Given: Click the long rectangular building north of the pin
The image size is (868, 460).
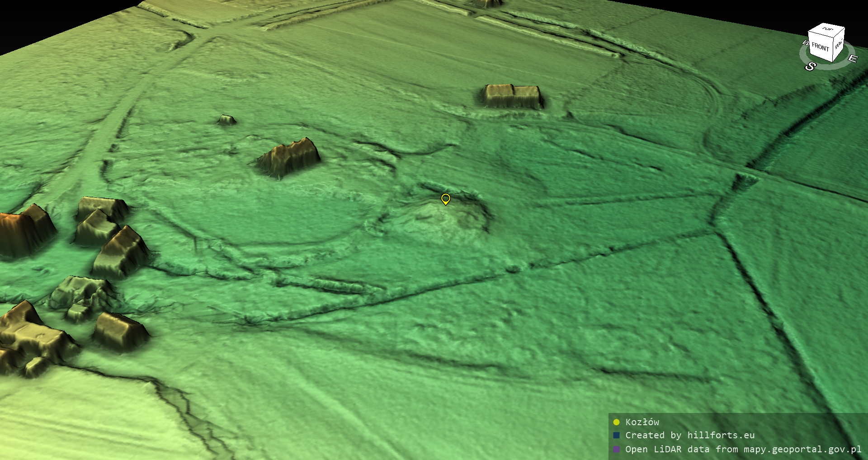Looking at the screenshot, I should pyautogui.click(x=512, y=96).
